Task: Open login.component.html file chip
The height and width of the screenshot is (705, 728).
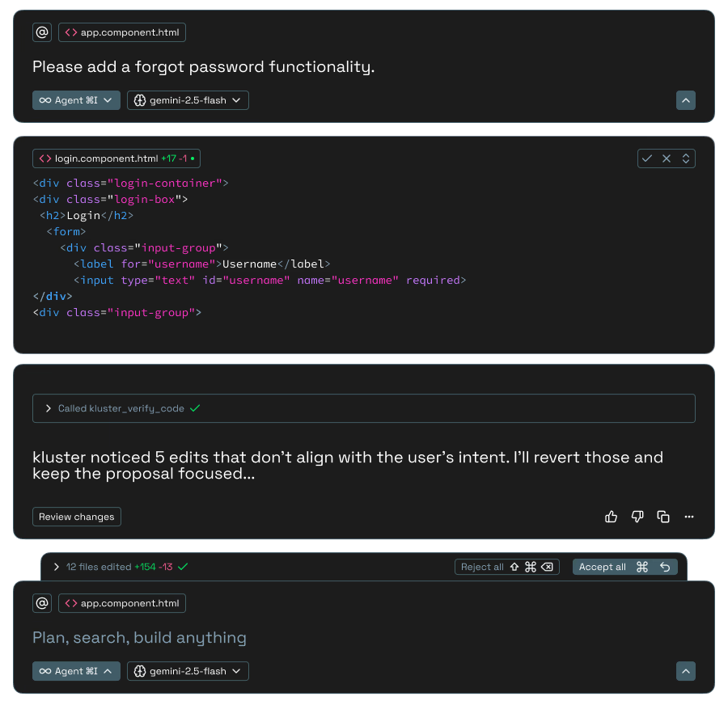Action: point(116,158)
